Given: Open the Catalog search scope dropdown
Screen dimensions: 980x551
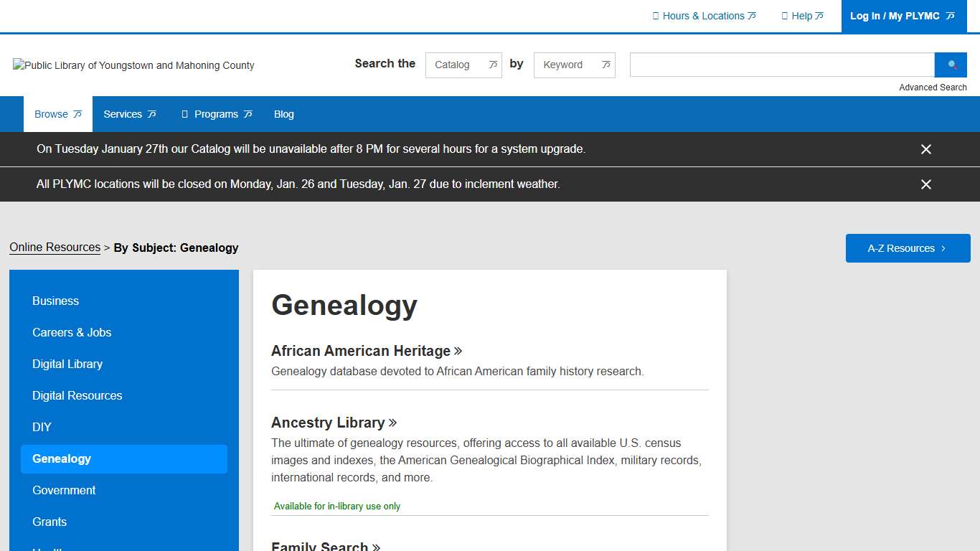Looking at the screenshot, I should click(463, 65).
